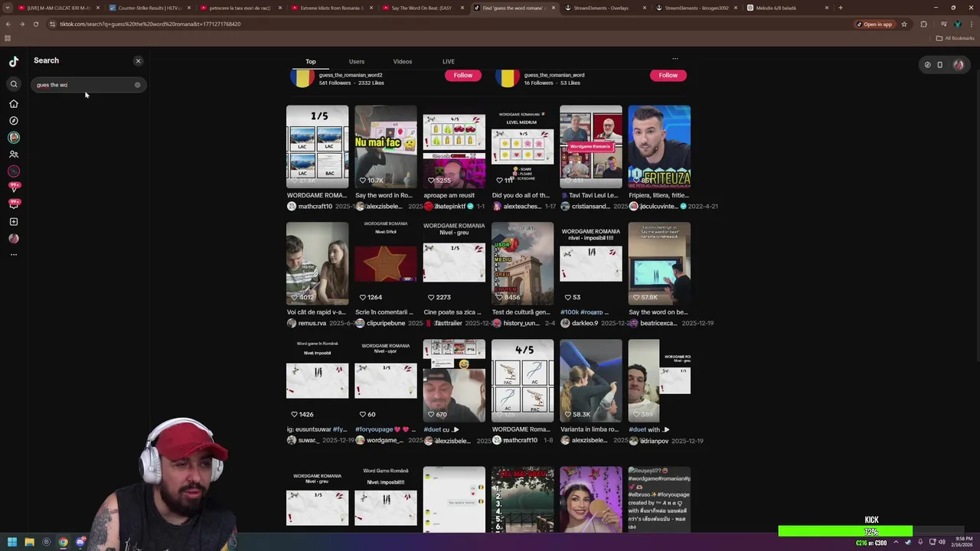Go to Home via sidebar house icon
This screenshot has height=551, width=980.
coord(14,103)
